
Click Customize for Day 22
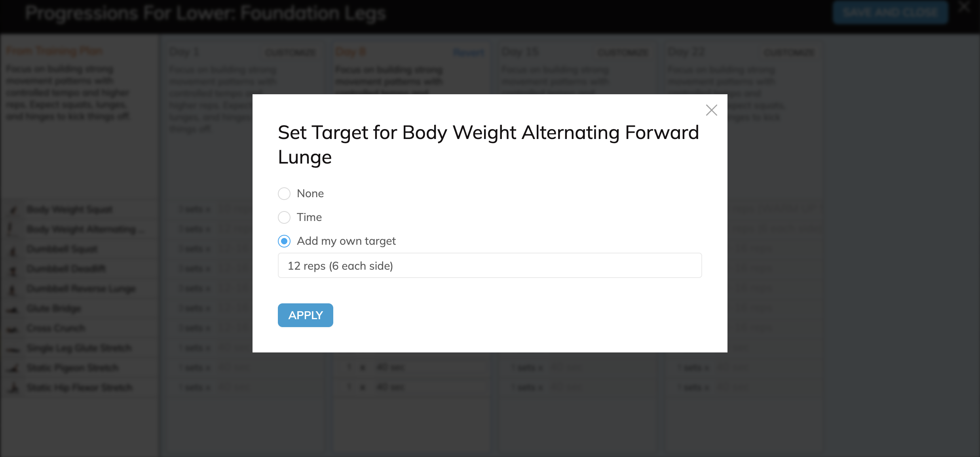click(x=789, y=53)
